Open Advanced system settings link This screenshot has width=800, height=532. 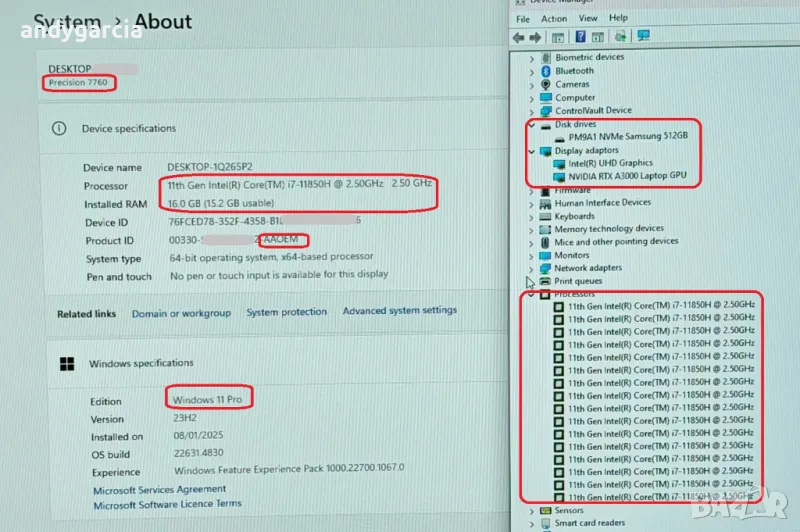pyautogui.click(x=400, y=312)
